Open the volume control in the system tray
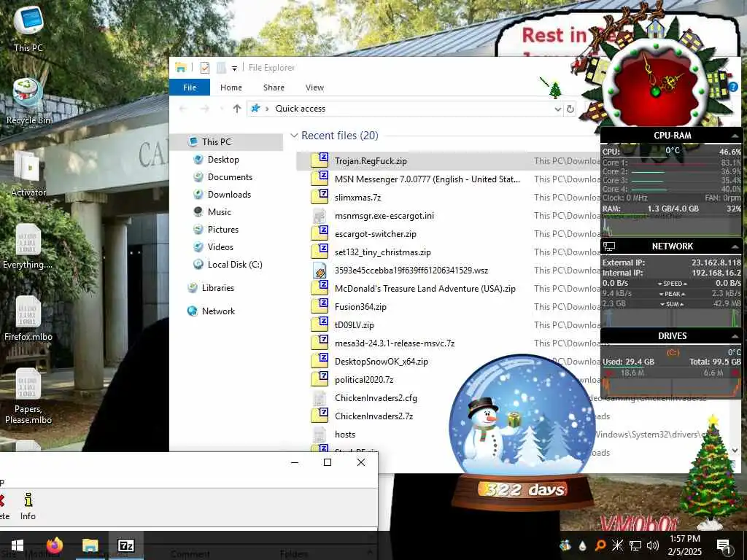 [653, 545]
